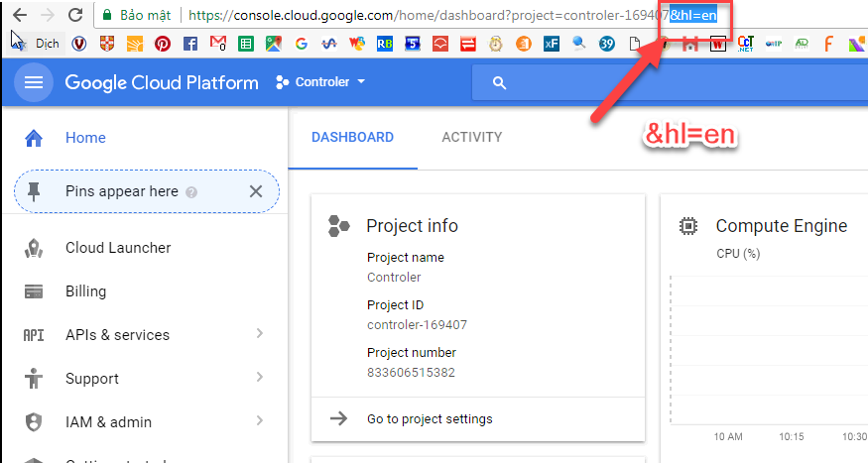Open the Google Maps bookmark icon

[274, 44]
